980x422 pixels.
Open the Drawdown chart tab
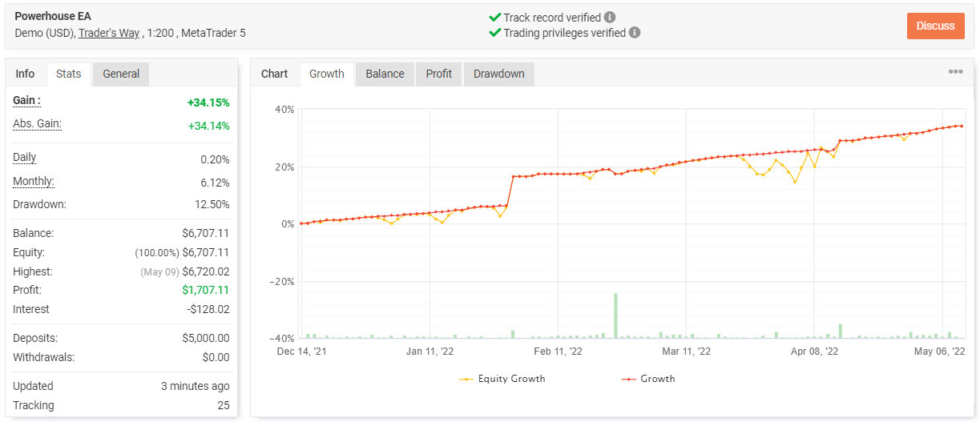click(498, 74)
